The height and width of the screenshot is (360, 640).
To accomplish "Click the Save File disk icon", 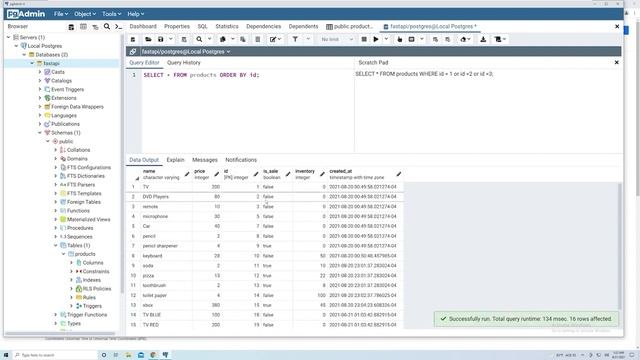I will (161, 39).
